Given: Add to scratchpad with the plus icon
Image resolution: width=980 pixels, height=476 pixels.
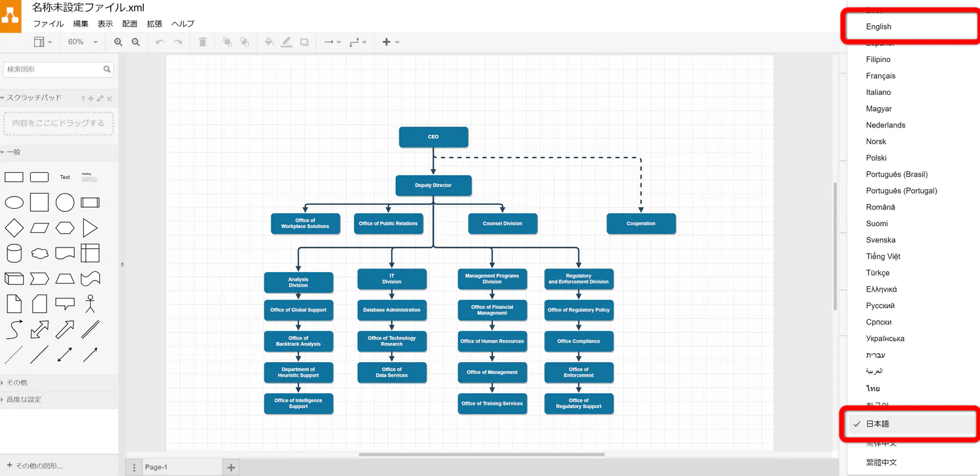Looking at the screenshot, I should [91, 98].
